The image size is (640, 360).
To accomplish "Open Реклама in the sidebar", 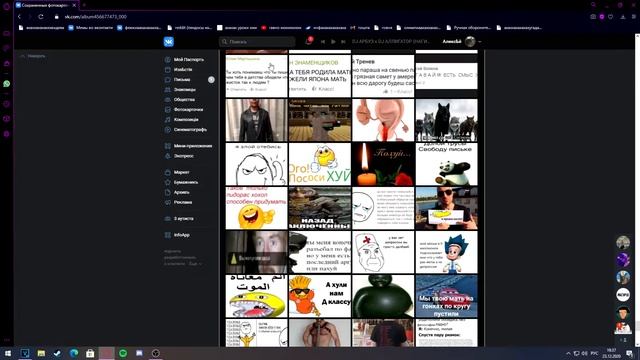I will pyautogui.click(x=182, y=202).
